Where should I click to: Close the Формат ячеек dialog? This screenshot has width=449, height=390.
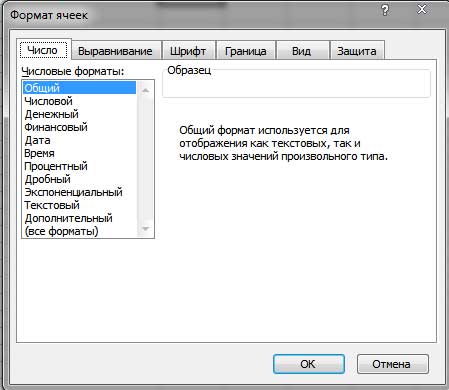[x=422, y=9]
